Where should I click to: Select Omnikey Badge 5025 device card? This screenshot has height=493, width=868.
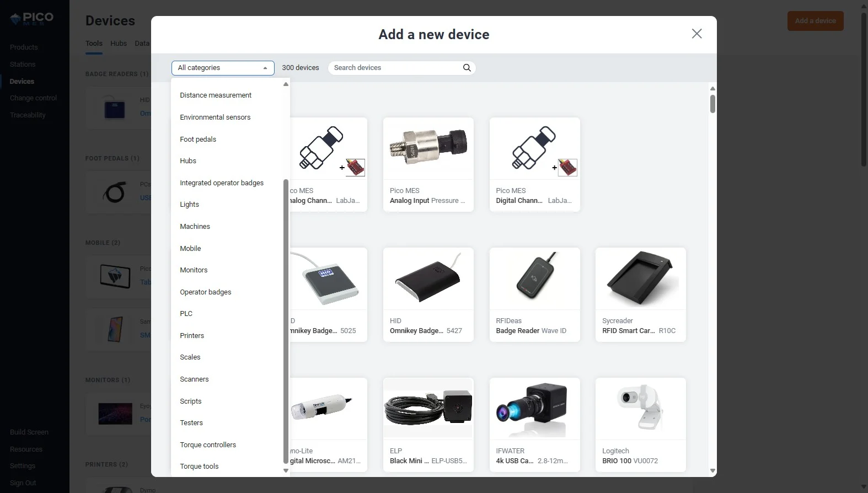(328, 294)
